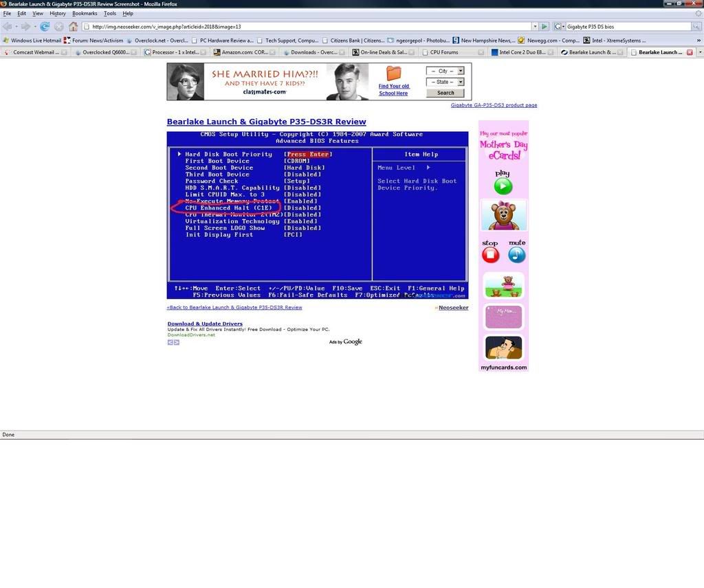
Task: Click the thinking man ecard thumbnail
Action: click(x=503, y=348)
